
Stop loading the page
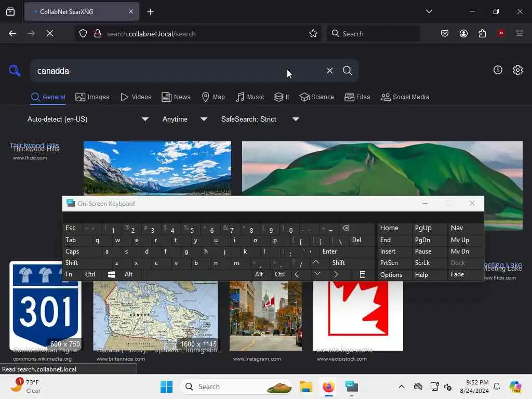click(x=49, y=33)
